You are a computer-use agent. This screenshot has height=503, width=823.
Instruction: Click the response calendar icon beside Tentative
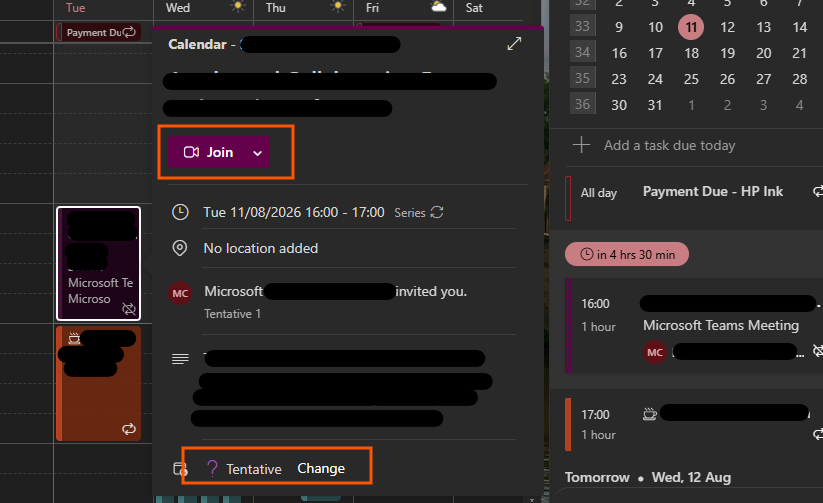[180, 468]
